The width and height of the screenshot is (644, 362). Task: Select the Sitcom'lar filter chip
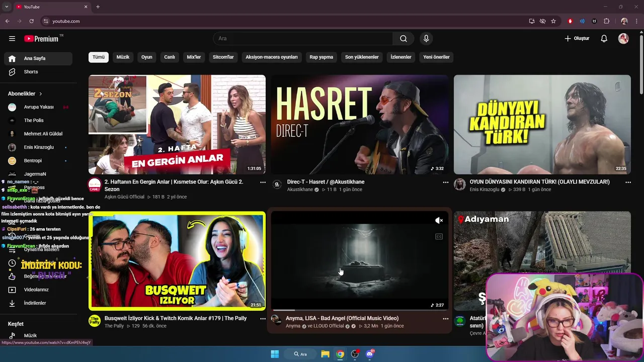click(x=223, y=57)
